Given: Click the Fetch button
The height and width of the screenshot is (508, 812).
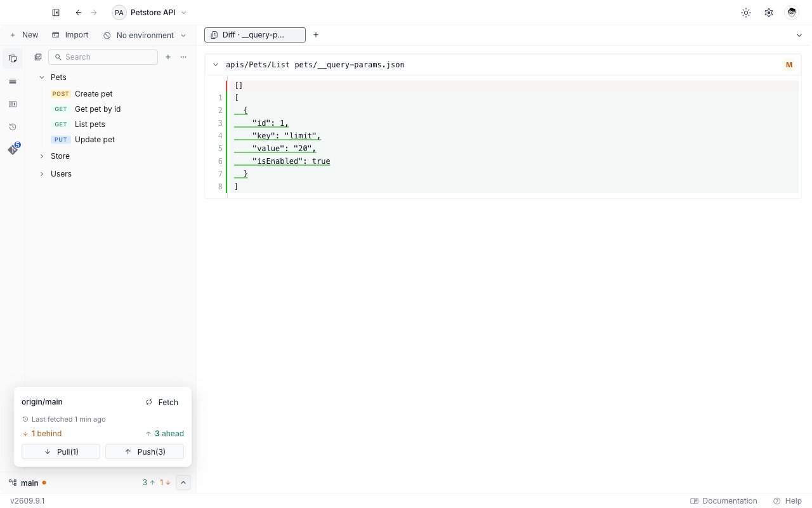Looking at the screenshot, I should (x=162, y=402).
